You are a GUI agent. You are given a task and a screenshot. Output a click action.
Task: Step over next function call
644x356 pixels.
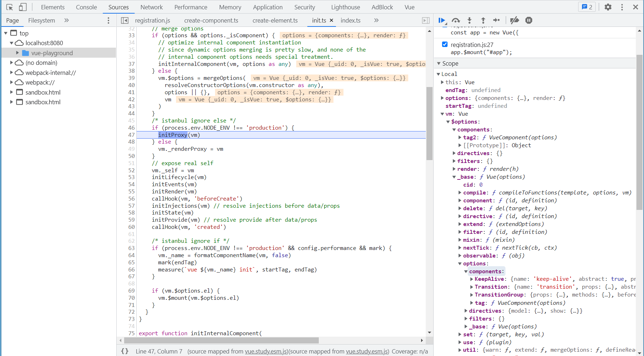(x=455, y=20)
